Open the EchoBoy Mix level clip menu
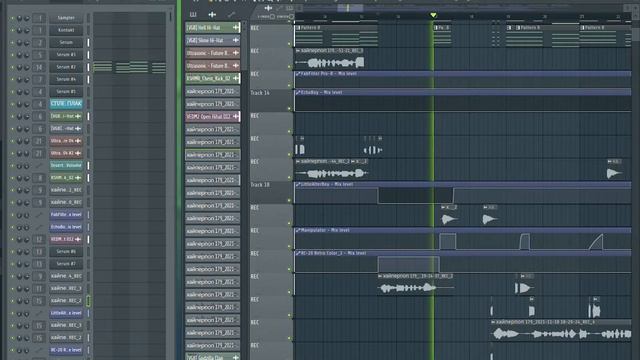This screenshot has width=640, height=360. [x=298, y=93]
